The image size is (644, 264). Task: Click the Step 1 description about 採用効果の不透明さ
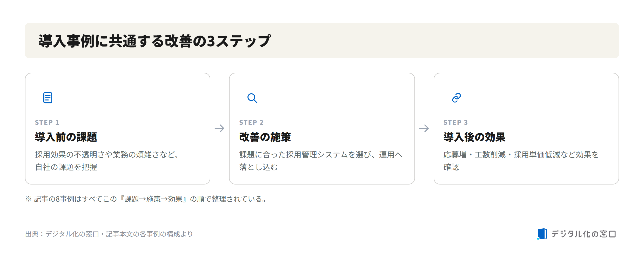[107, 161]
